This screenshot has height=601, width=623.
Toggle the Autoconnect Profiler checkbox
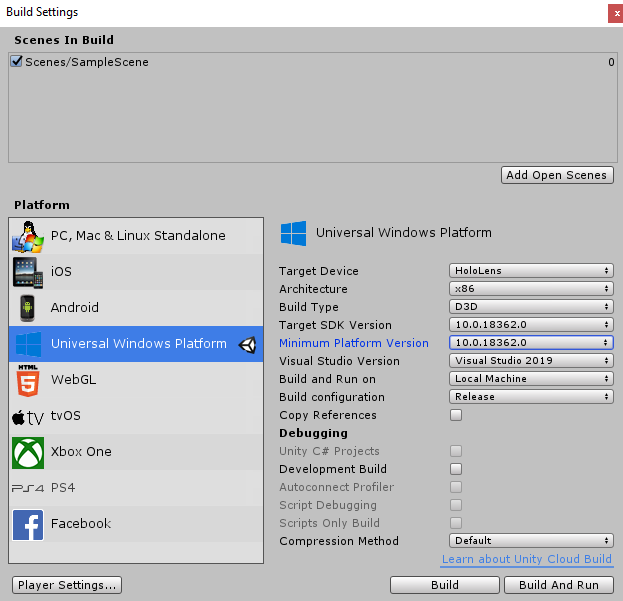coord(456,487)
